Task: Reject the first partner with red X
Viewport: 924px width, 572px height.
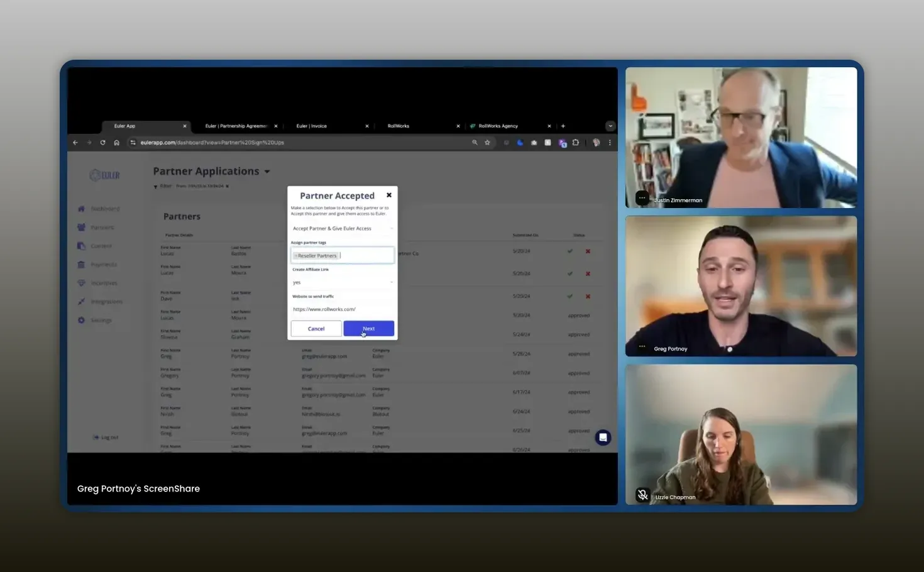Action: coord(588,251)
